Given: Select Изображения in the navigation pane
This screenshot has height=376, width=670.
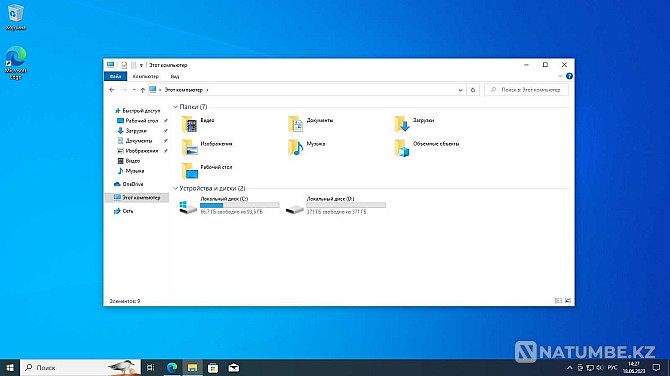Looking at the screenshot, I should [x=138, y=151].
